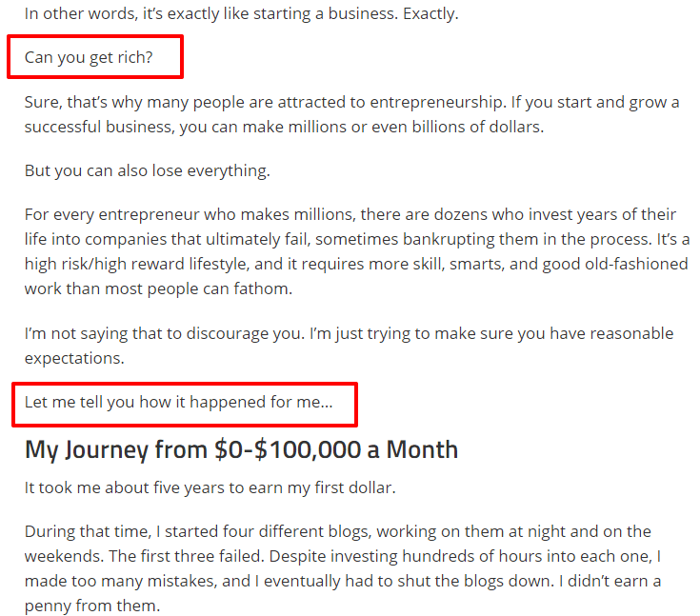
Task: Click the paragraph starting "Sure, that's why many people"
Action: [x=351, y=114]
